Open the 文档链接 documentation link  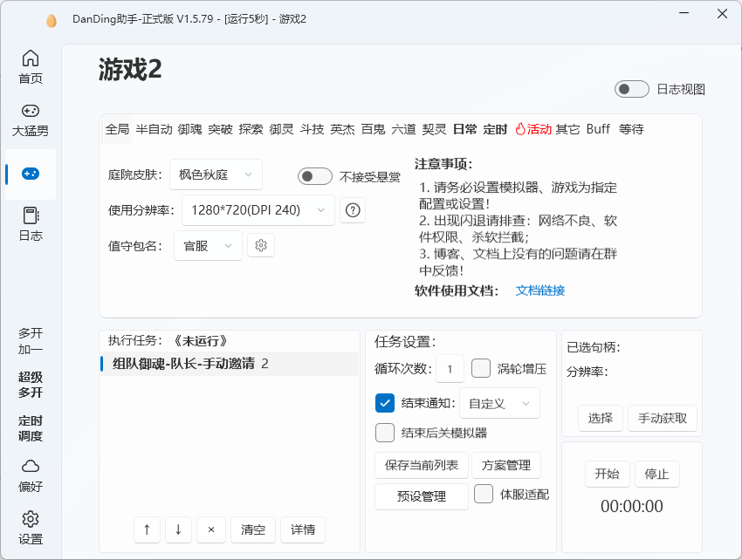coord(539,290)
